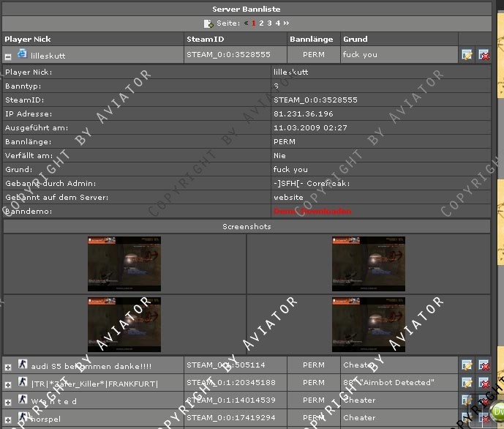Click next page double arrow

pyautogui.click(x=286, y=23)
